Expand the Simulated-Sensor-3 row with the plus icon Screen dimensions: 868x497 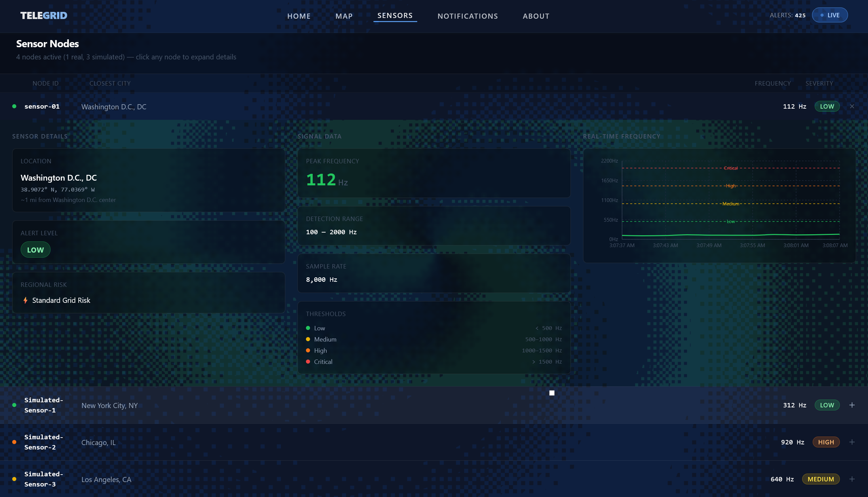pos(852,479)
